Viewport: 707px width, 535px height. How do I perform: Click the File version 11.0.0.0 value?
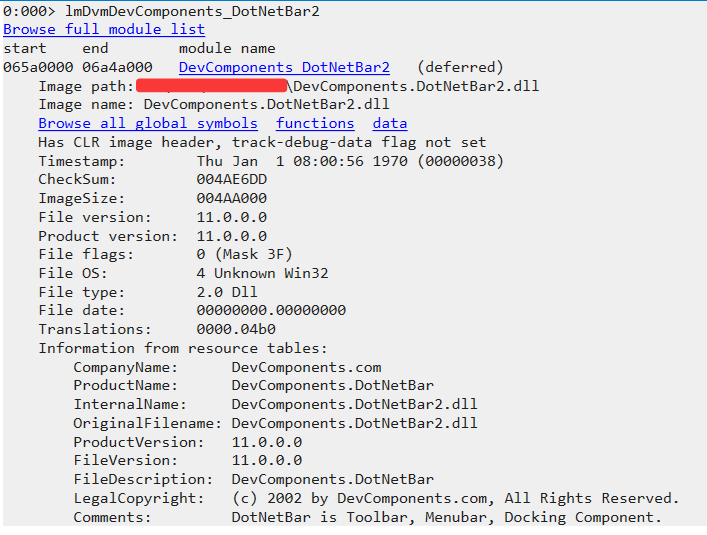pos(232,218)
